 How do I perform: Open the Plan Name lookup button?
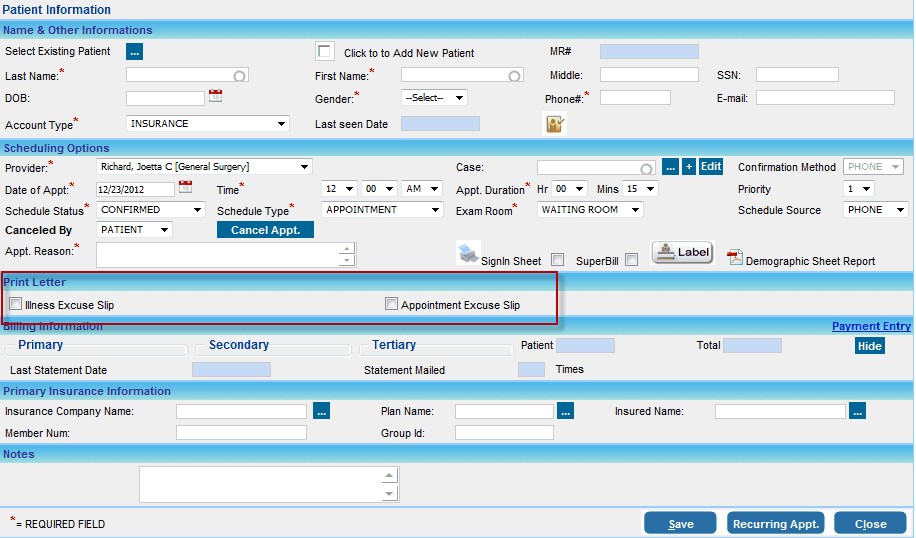(566, 410)
